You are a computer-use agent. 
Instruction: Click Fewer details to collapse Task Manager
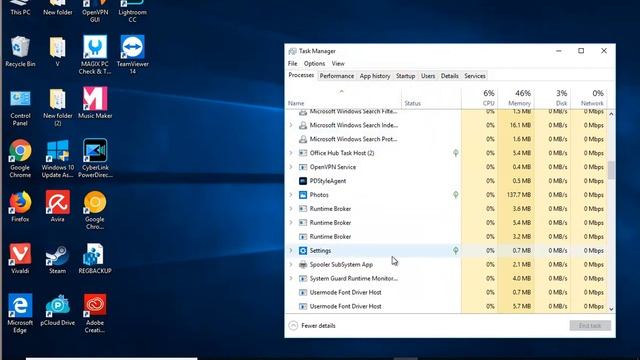pos(312,326)
